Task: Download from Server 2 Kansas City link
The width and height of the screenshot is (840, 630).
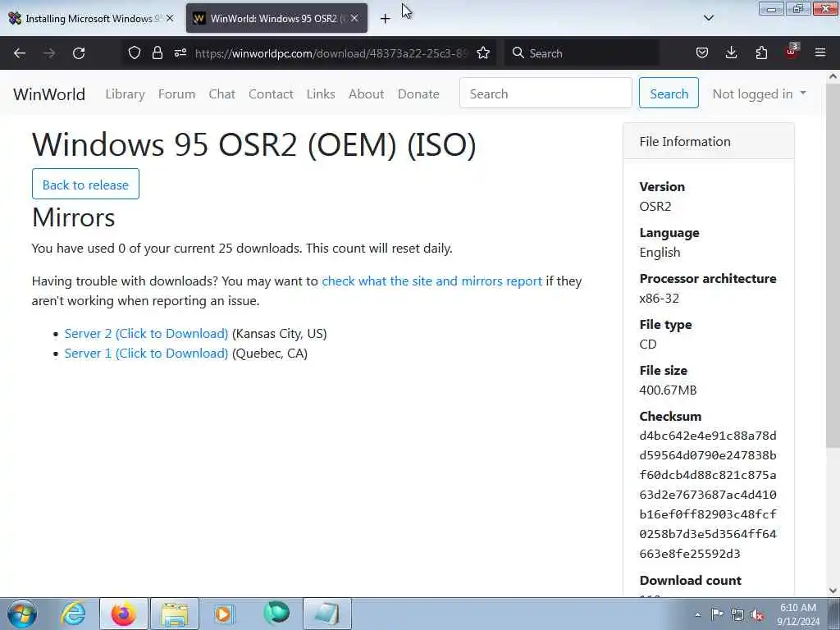Action: pos(146,334)
